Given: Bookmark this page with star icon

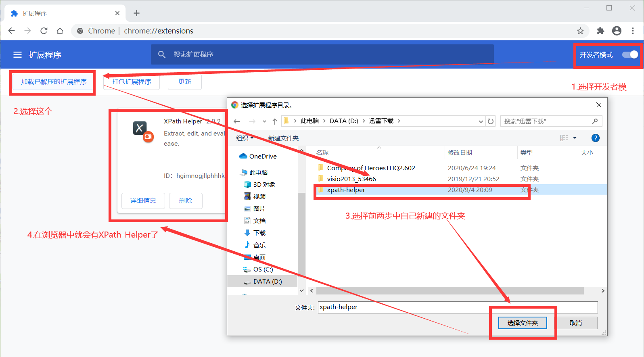Looking at the screenshot, I should coord(580,31).
